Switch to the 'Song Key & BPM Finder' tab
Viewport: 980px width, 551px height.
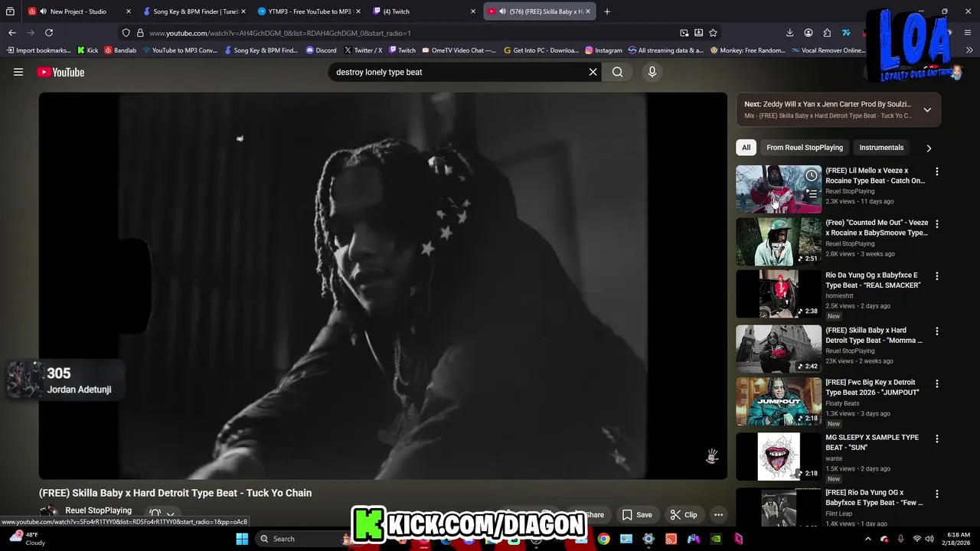coord(194,11)
